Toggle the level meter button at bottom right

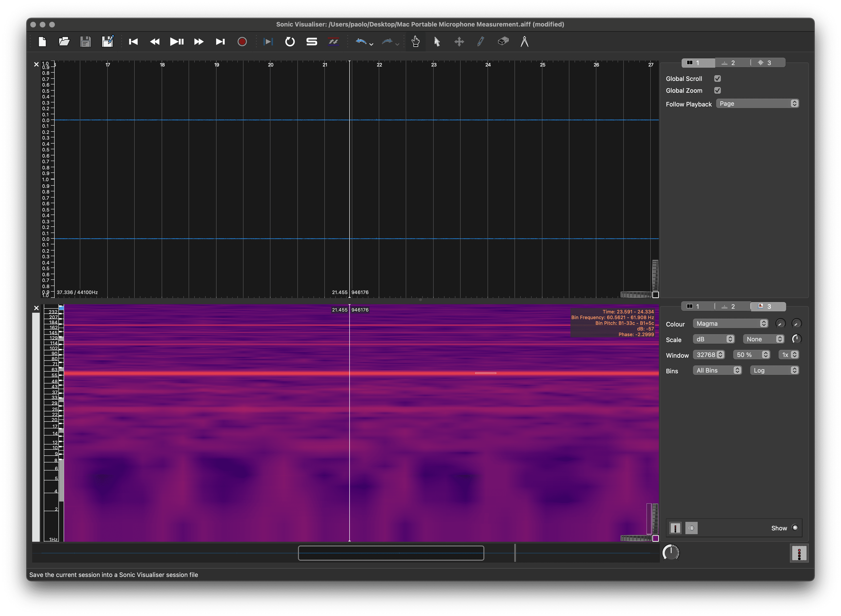(x=799, y=554)
